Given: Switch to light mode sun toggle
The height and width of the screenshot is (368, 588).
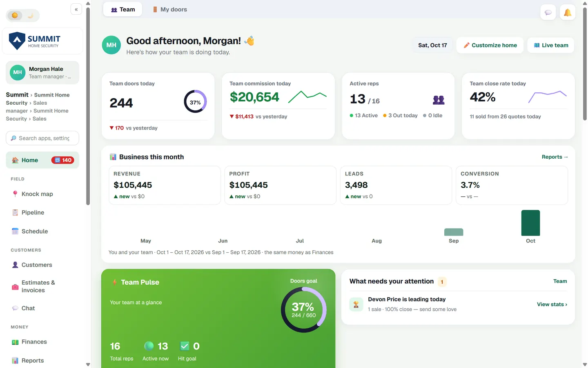Looking at the screenshot, I should tap(15, 16).
